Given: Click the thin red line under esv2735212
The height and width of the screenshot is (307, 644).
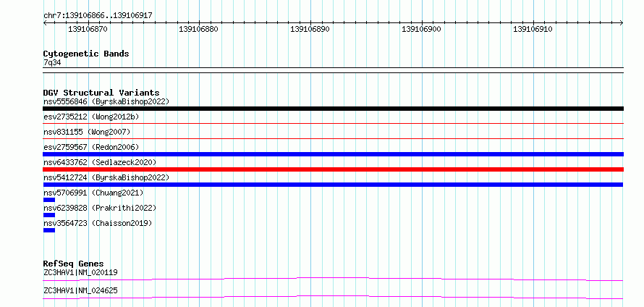Looking at the screenshot, I should pos(333,123).
